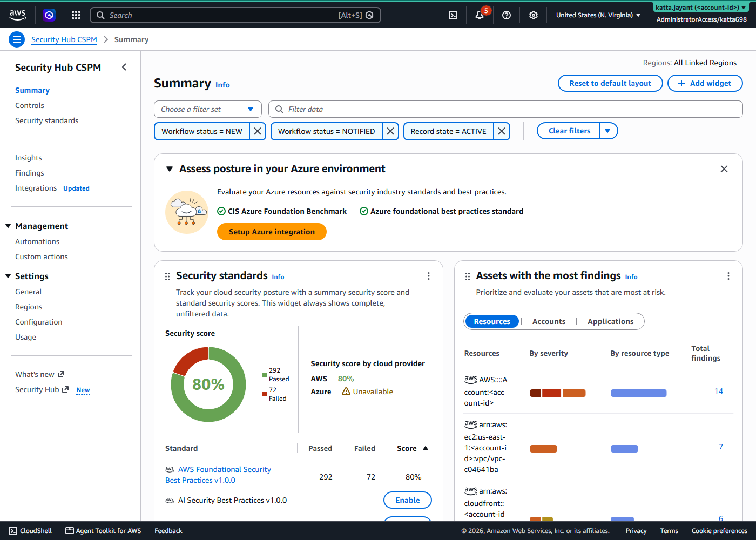
Task: Click the severity bar for the VPC resource
Action: [x=543, y=449]
